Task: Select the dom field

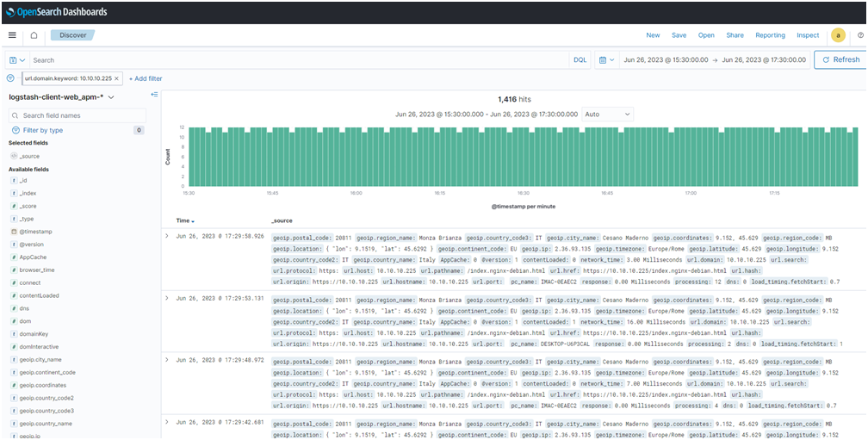Action: (x=26, y=321)
